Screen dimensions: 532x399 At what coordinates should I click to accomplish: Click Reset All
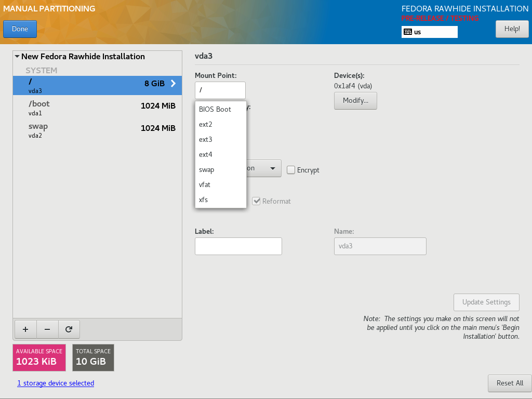(510, 383)
